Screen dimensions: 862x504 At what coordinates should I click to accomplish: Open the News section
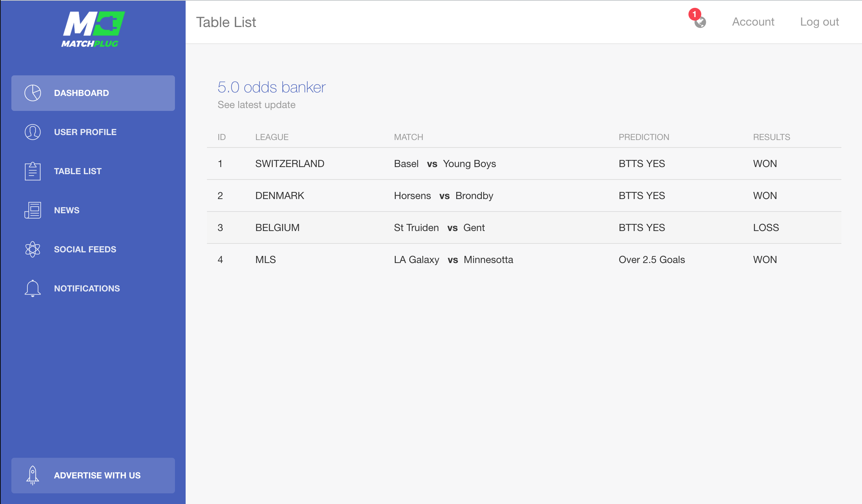93,210
